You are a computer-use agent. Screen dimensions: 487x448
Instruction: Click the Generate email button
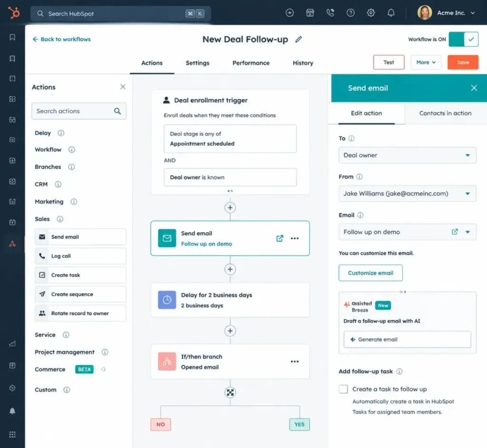(407, 339)
